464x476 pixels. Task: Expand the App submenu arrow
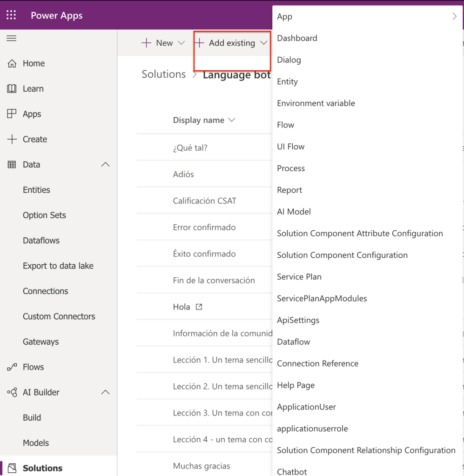point(454,17)
